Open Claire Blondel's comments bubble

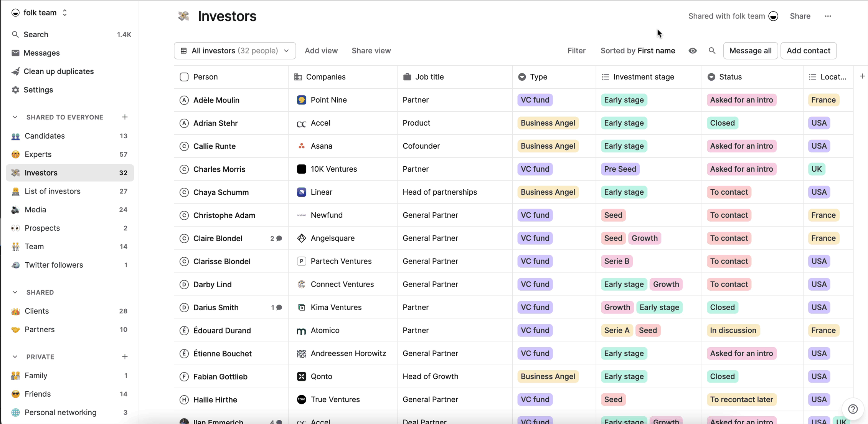coord(279,238)
